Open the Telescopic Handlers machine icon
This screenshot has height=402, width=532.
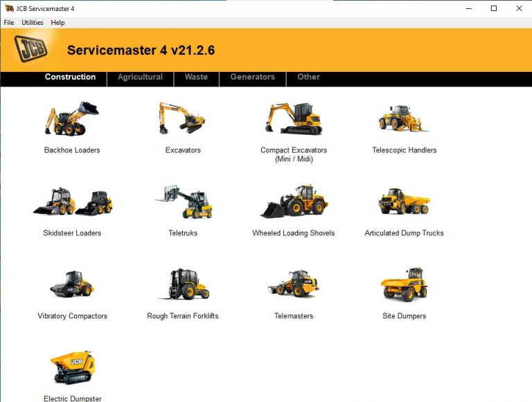pos(403,118)
